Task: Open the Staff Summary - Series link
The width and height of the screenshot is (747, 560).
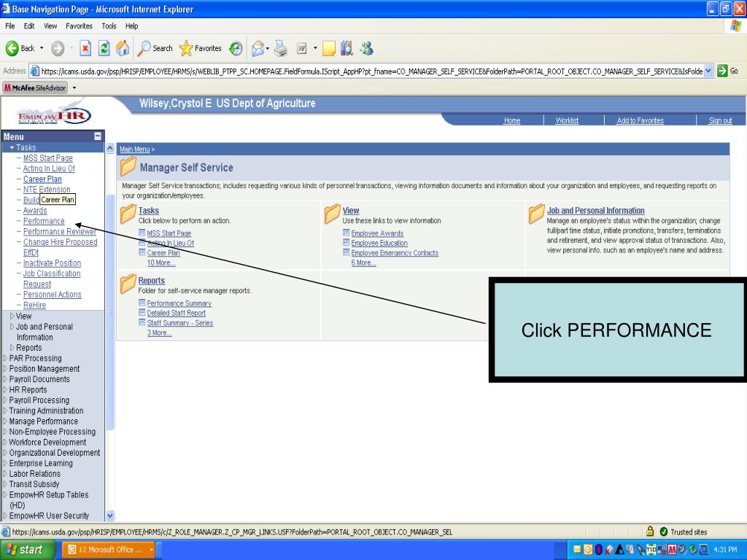Action: (x=180, y=323)
